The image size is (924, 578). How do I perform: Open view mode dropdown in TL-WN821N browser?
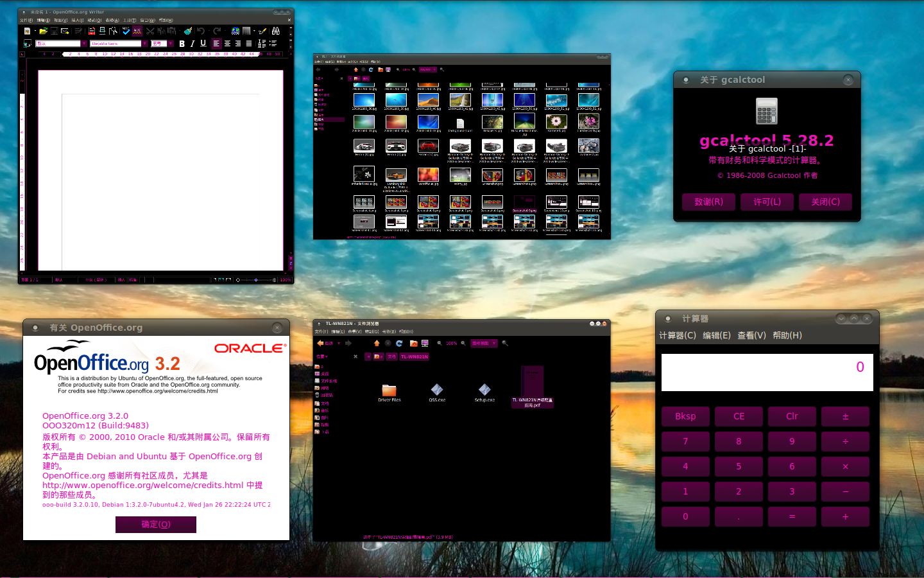point(484,343)
